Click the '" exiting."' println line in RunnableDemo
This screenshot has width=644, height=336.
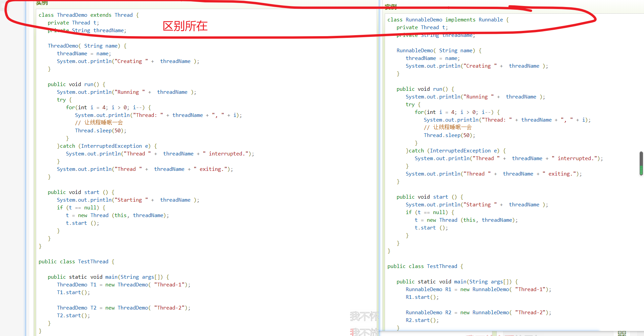pyautogui.click(x=494, y=174)
